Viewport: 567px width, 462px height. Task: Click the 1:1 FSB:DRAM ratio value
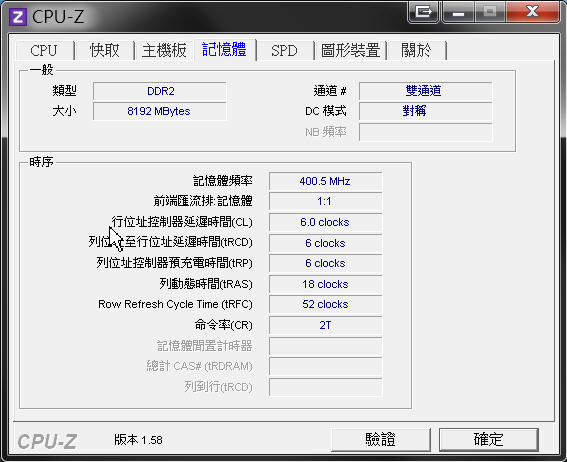click(x=325, y=201)
